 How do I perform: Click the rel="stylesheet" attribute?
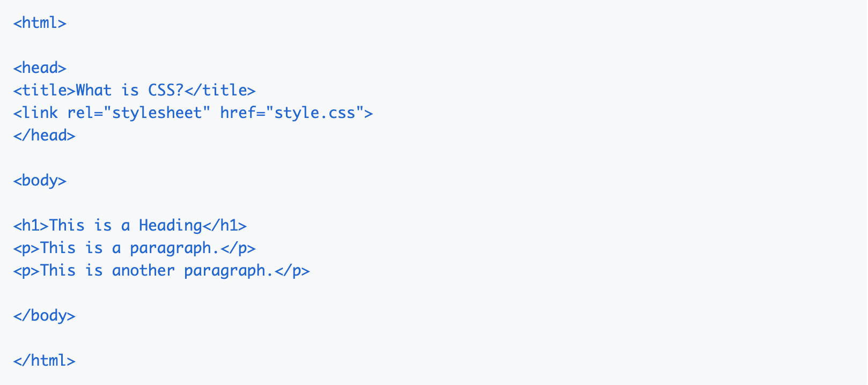click(x=138, y=113)
